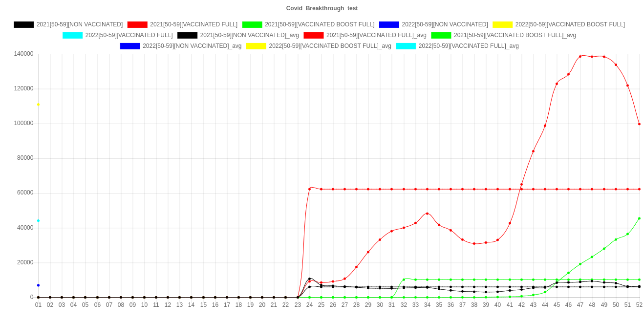Click the rising green curve's point at week 52
Screen dimensions: 644x322
coord(639,218)
